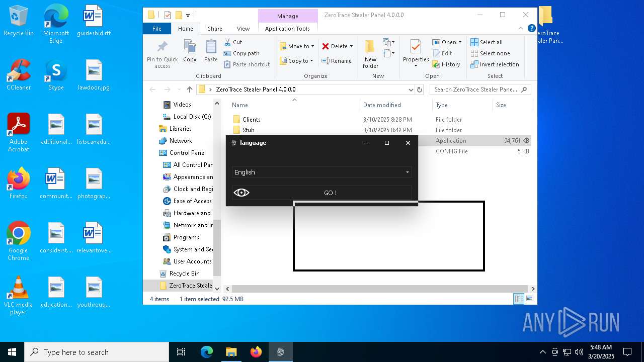Click Invert selection in ribbon
This screenshot has width=644, height=362.
tap(495, 64)
